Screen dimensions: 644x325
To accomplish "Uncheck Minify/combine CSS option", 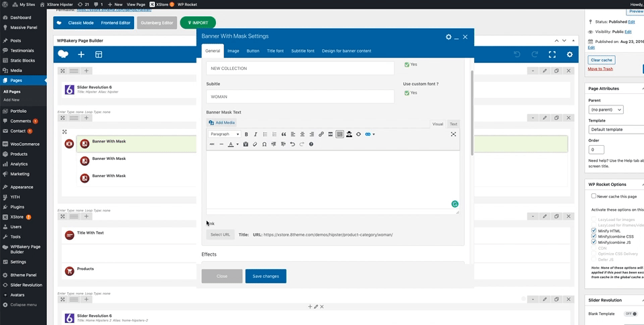I will (x=594, y=236).
